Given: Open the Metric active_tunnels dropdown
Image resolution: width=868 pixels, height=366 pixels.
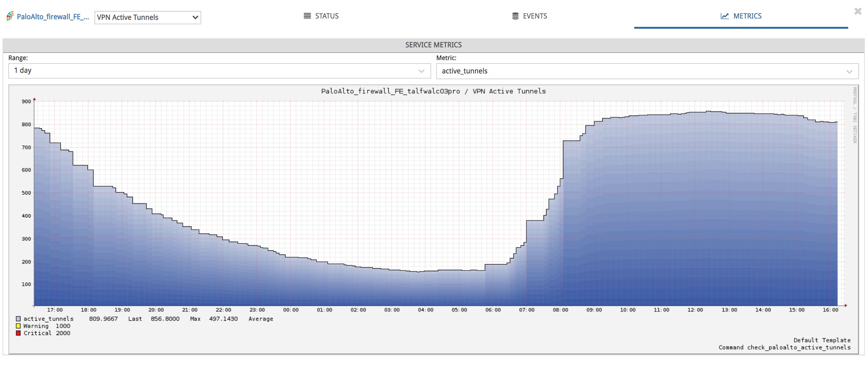Looking at the screenshot, I should (x=647, y=71).
